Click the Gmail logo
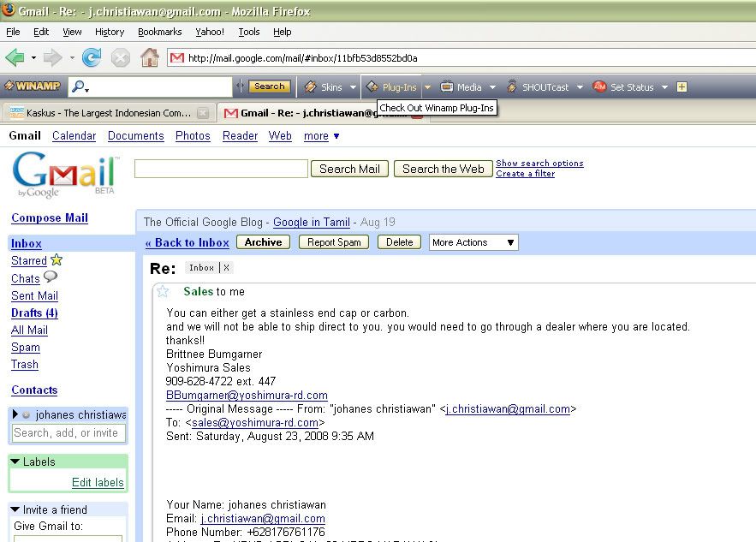This screenshot has width=756, height=542. (64, 175)
